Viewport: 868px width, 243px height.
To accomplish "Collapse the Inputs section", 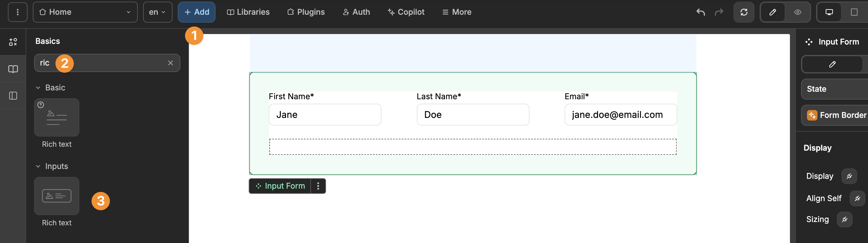I will coord(38,166).
